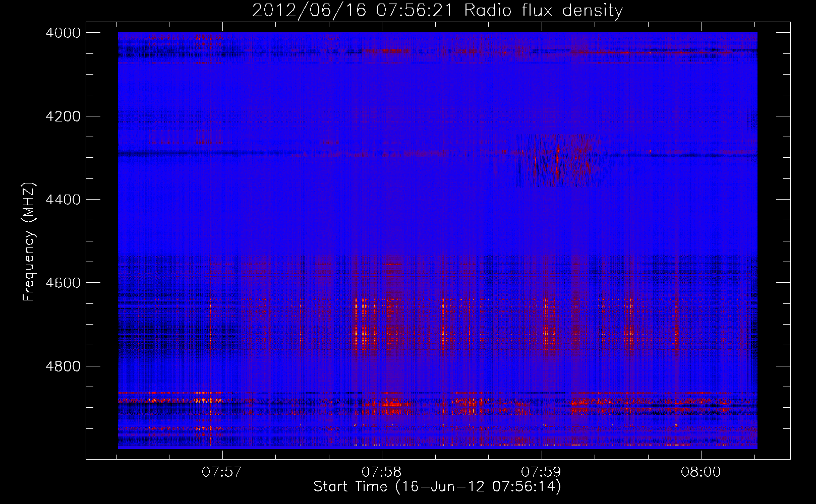Click the 4400 frequency tick label
This screenshot has height=504, width=816.
click(63, 200)
